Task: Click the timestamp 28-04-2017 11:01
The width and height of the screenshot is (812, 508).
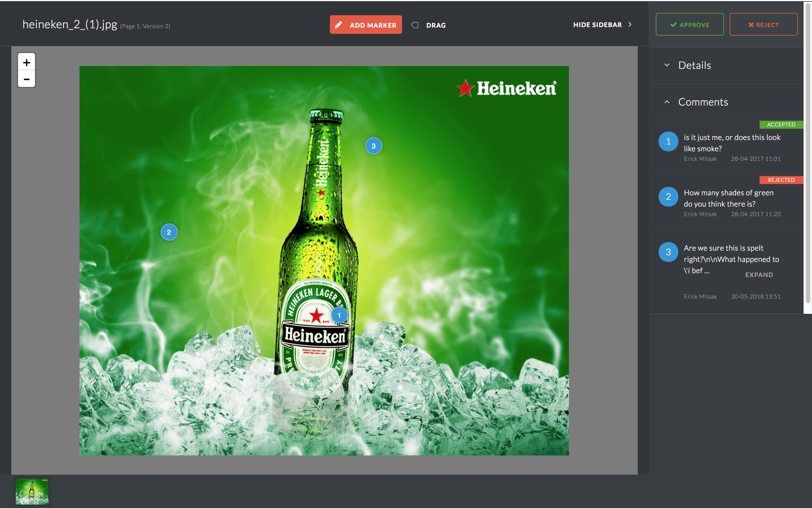Action: (x=756, y=159)
